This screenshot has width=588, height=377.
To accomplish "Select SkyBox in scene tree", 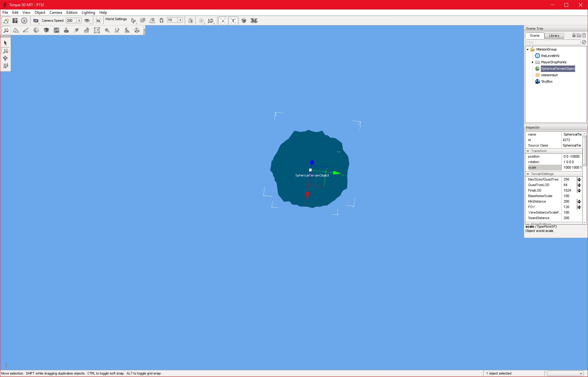I will (x=547, y=81).
